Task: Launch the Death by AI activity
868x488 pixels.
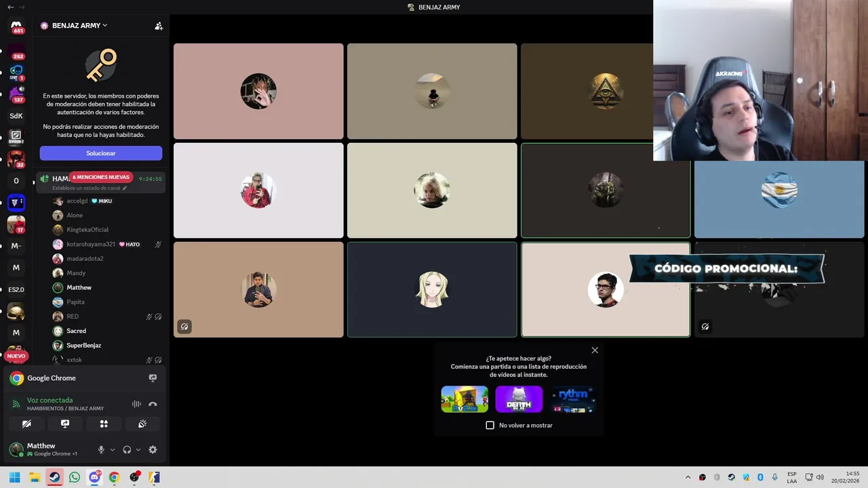Action: 519,399
